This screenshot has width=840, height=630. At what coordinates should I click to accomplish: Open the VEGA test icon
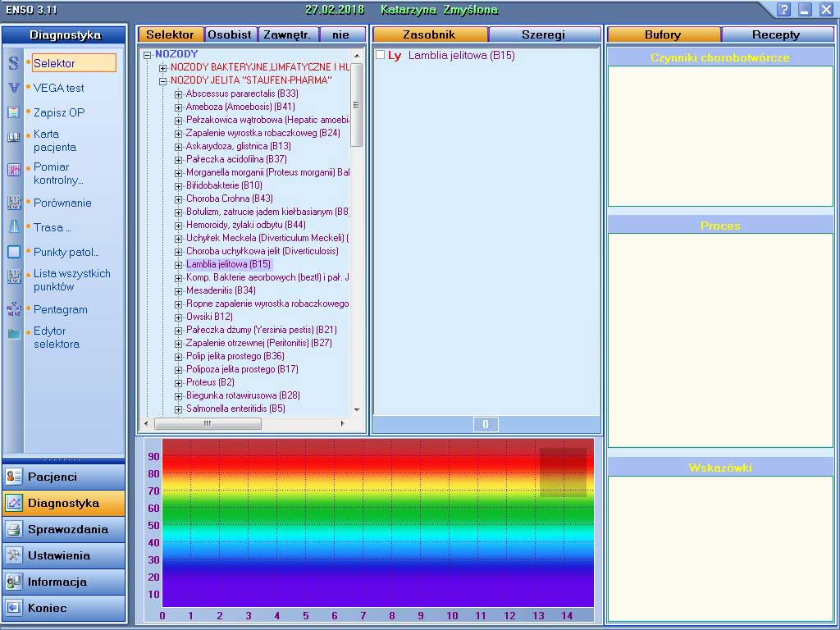(14, 88)
